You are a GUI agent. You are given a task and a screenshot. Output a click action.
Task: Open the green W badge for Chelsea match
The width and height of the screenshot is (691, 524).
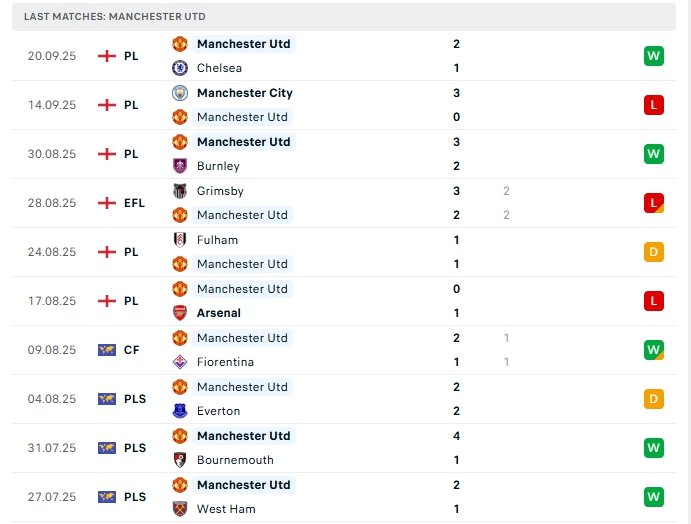click(x=654, y=56)
